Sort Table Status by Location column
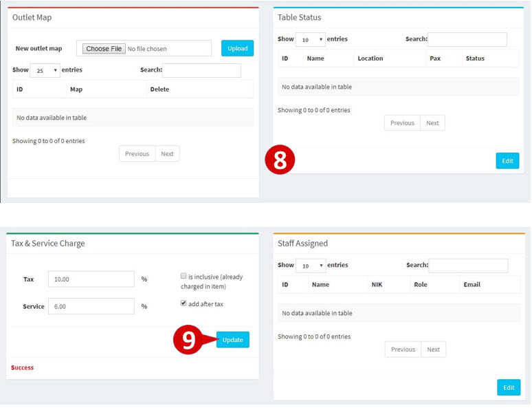The width and height of the screenshot is (532, 408). coord(370,58)
